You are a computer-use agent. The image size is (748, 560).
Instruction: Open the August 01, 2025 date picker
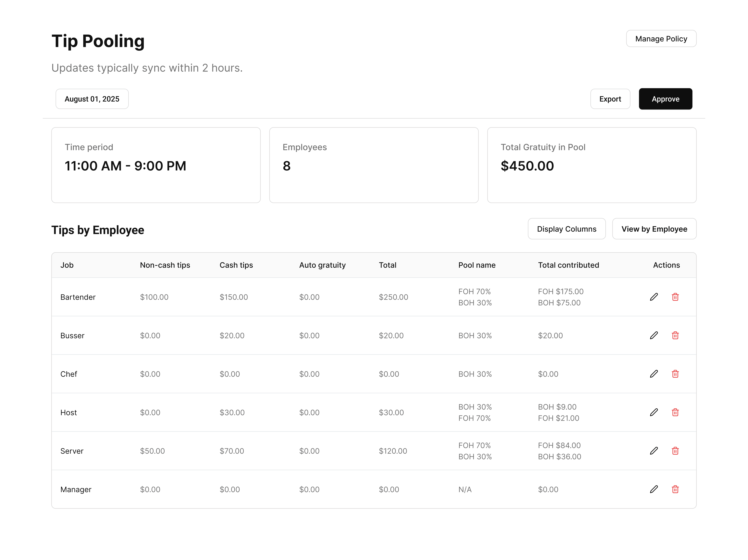coord(92,99)
